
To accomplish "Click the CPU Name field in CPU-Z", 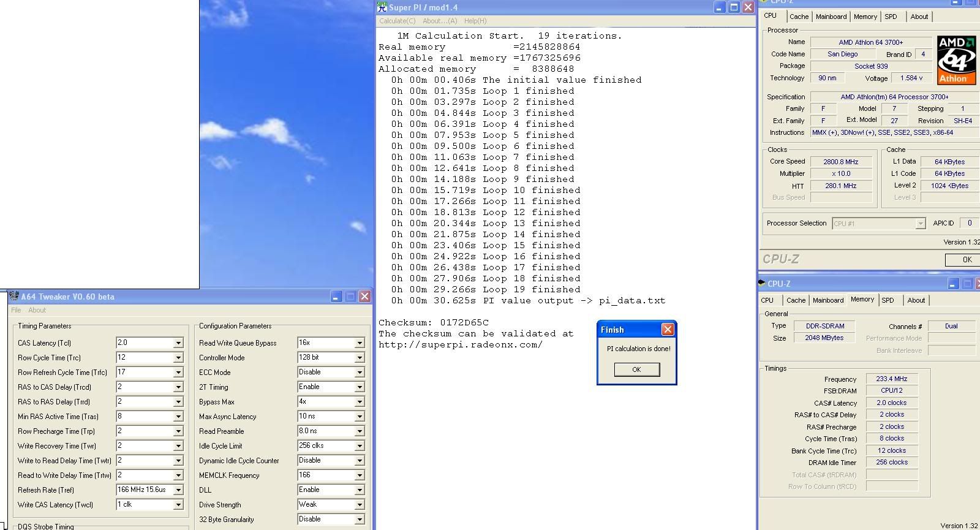I will point(871,42).
